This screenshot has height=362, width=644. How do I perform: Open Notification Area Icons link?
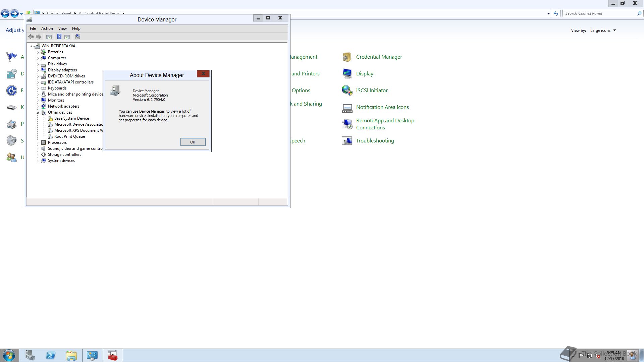[382, 107]
